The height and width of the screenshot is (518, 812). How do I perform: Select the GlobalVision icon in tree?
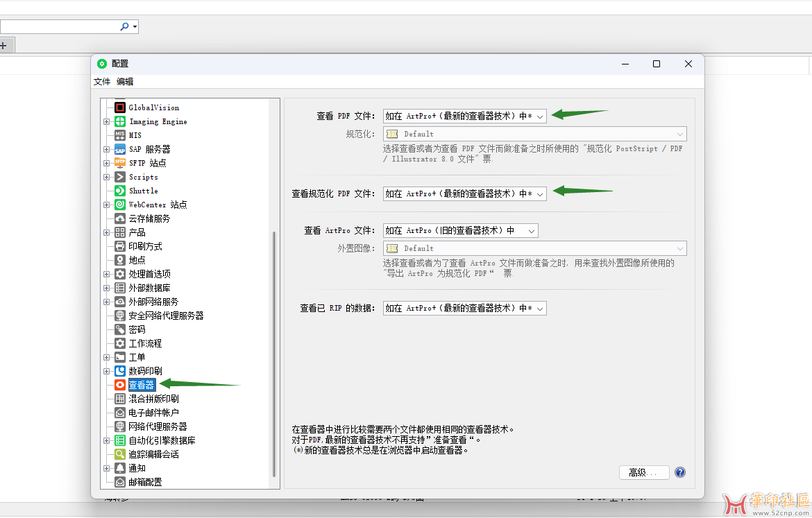click(120, 107)
